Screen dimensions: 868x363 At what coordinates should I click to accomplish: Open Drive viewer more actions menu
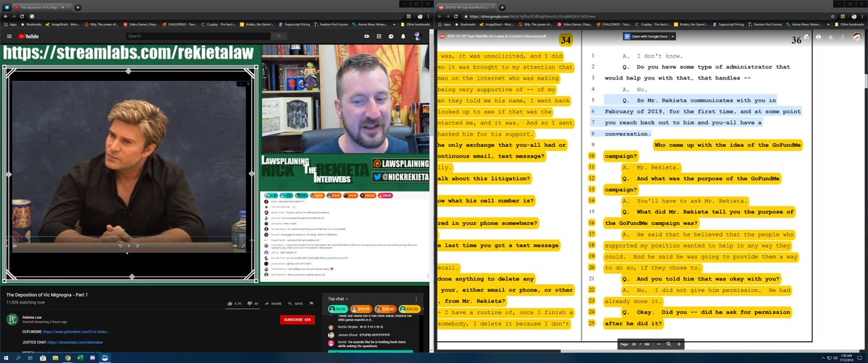[843, 37]
